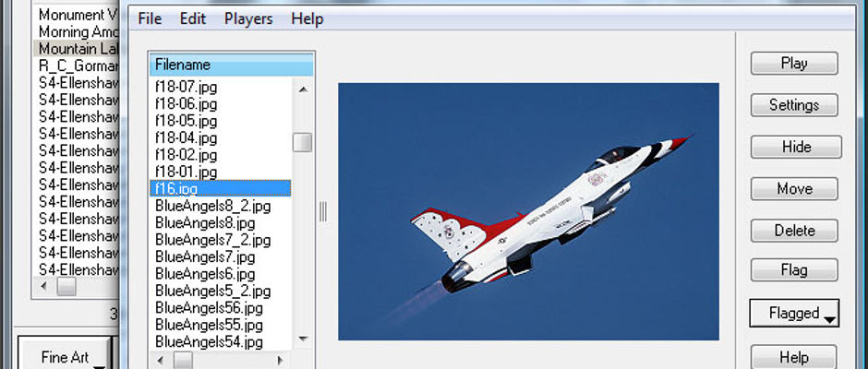This screenshot has height=369, width=868.
Task: Select Monument V entry in back window list
Action: (78, 15)
